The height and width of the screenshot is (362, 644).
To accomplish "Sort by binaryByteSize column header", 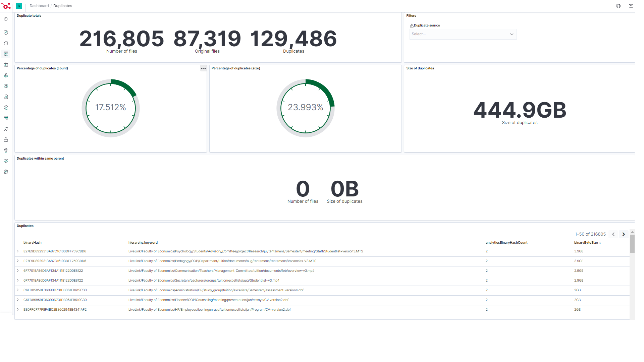I will pos(587,243).
